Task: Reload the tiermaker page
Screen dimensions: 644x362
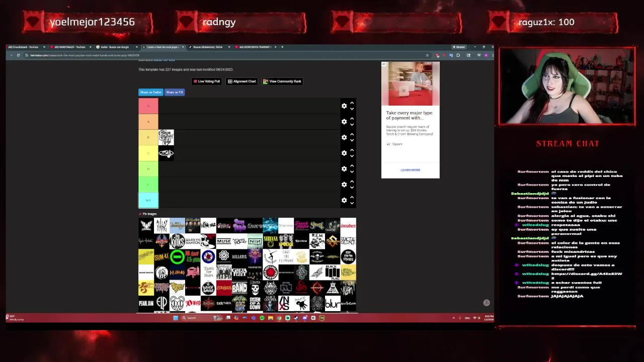Action: [18, 55]
